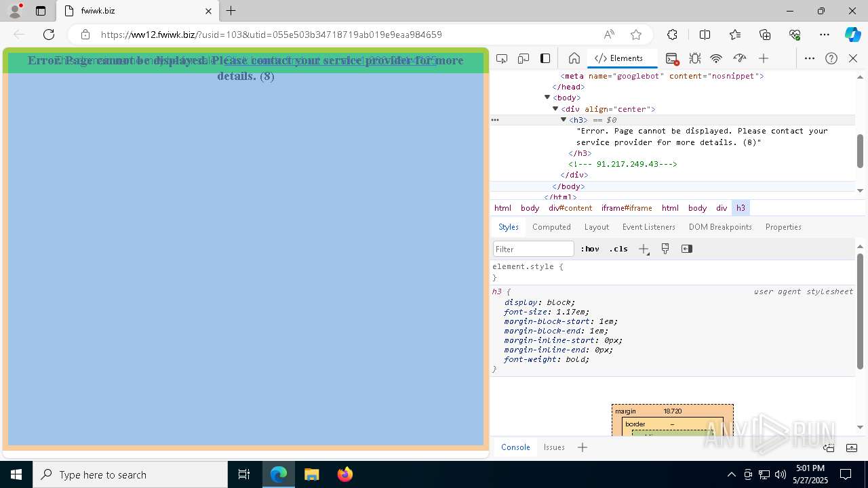868x488 pixels.
Task: Toggle the :hov element state panel
Action: 590,249
